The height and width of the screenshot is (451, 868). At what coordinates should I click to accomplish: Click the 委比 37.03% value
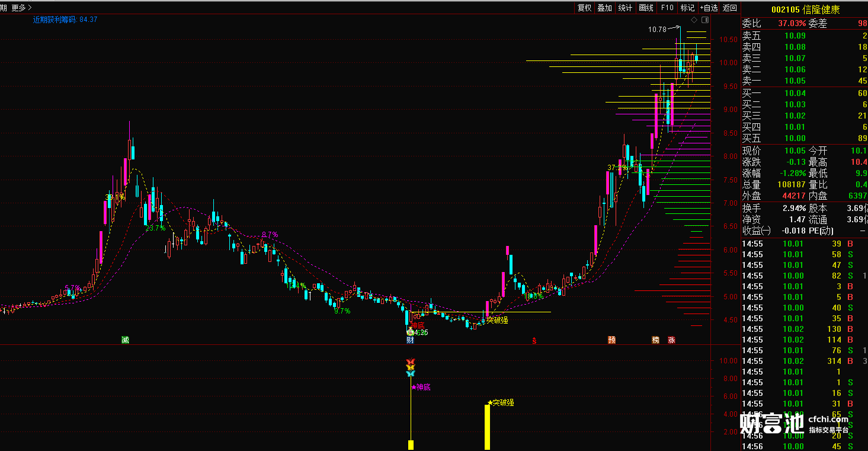coord(792,24)
